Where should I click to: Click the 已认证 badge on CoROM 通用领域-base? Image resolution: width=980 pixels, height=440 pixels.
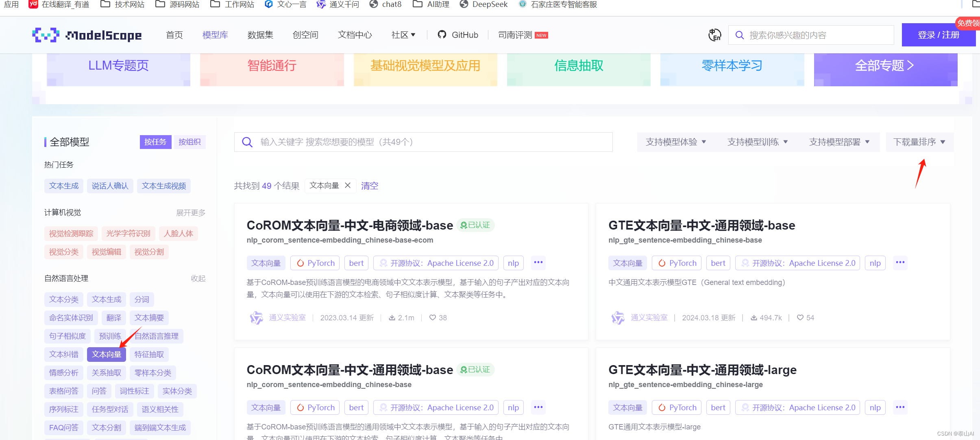(475, 370)
